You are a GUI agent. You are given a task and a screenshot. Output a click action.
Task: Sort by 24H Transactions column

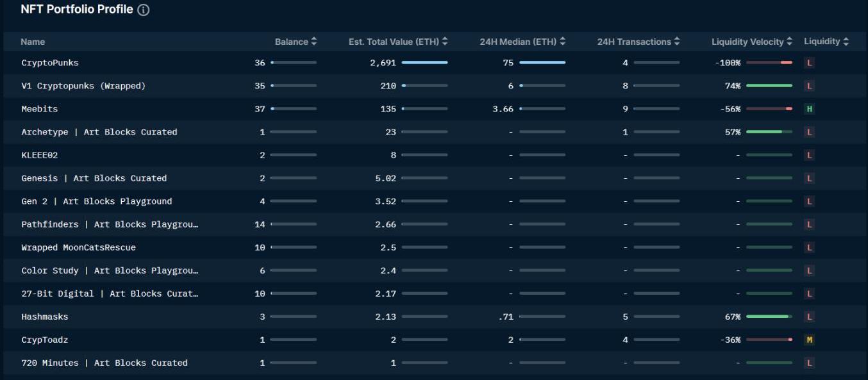(x=638, y=42)
